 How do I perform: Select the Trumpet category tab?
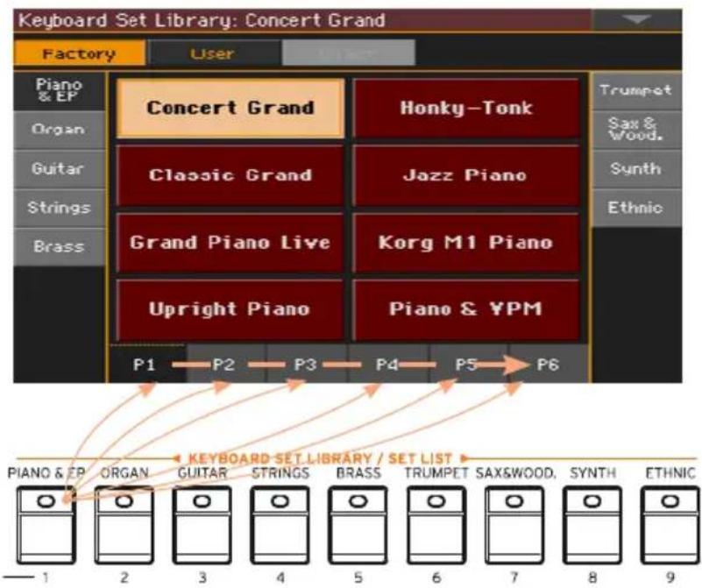[636, 91]
